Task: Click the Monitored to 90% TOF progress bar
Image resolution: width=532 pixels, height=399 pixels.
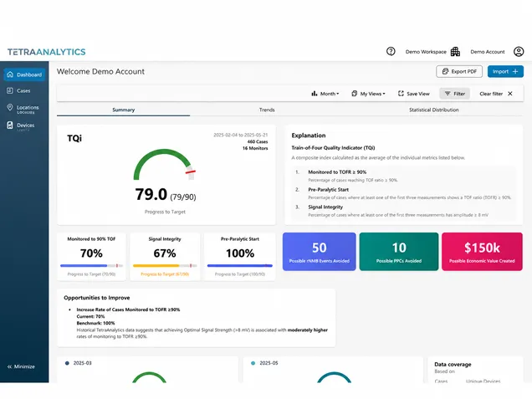Action: click(92, 266)
